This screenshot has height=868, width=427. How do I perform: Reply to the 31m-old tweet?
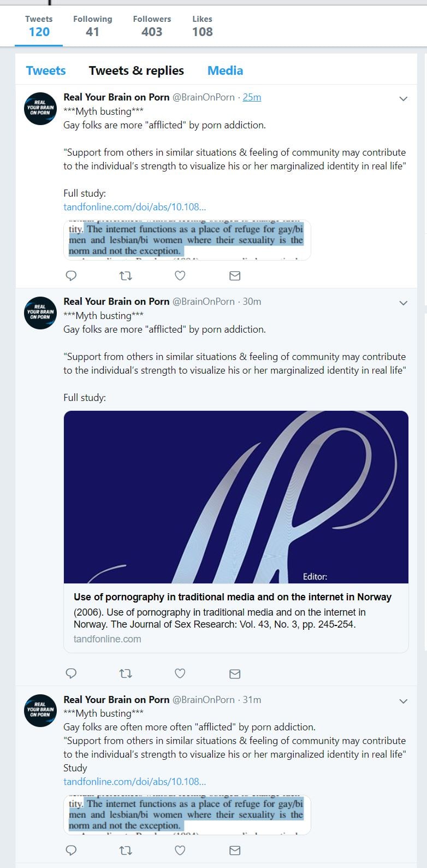(x=71, y=851)
